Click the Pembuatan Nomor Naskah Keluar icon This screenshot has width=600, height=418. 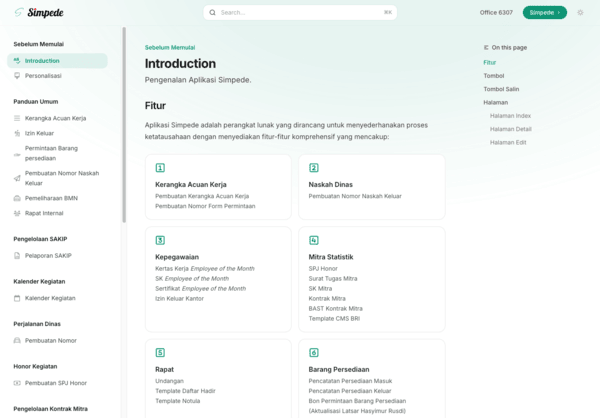tap(17, 177)
